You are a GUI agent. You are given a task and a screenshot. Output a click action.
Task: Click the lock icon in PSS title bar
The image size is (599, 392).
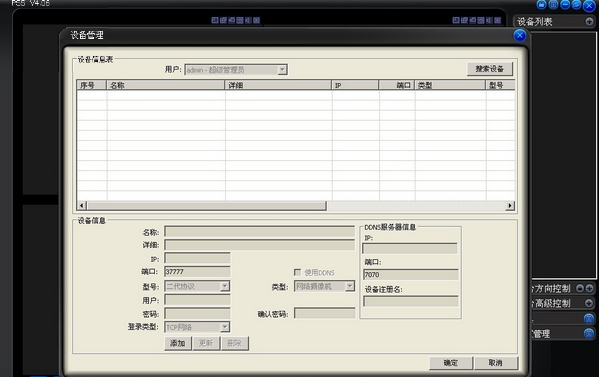(541, 5)
